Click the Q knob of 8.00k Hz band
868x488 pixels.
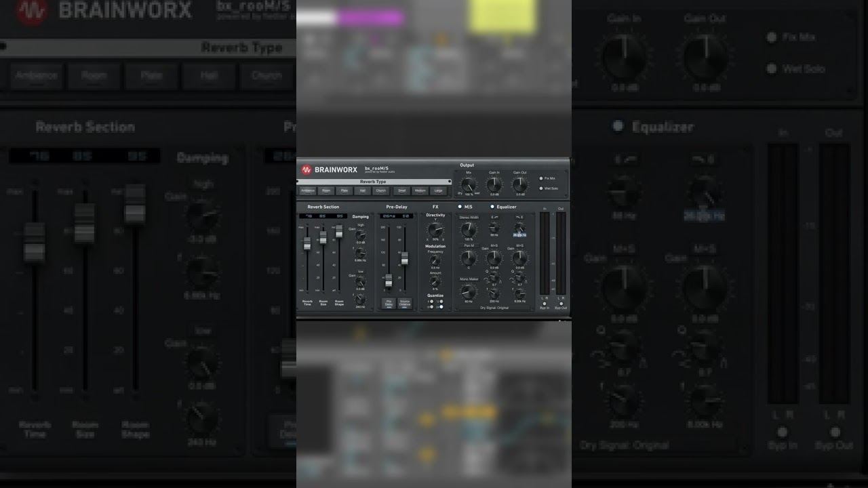click(x=519, y=276)
